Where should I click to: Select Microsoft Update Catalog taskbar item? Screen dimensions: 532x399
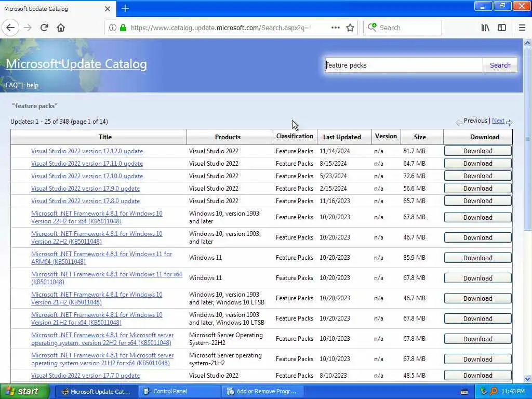[x=96, y=392]
